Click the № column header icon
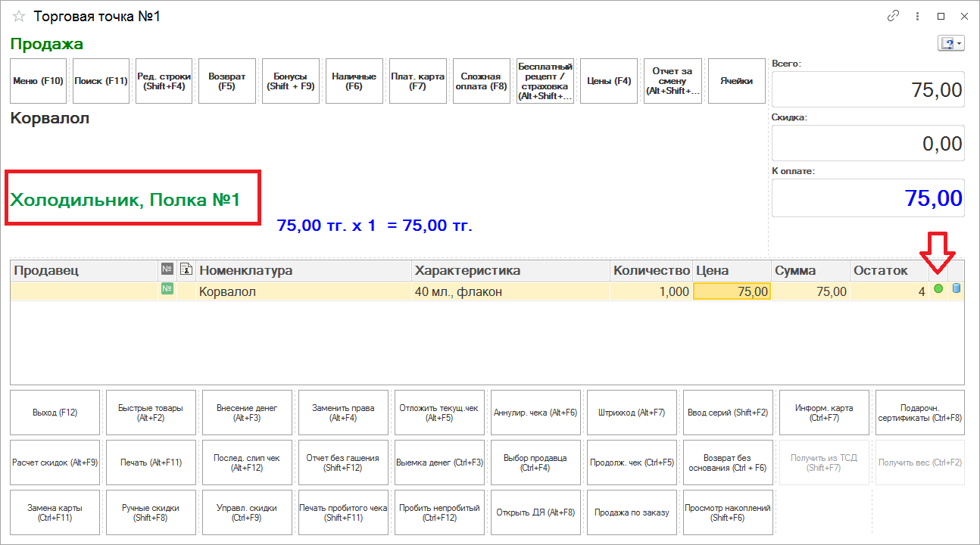The height and width of the screenshot is (545, 980). coord(167,269)
